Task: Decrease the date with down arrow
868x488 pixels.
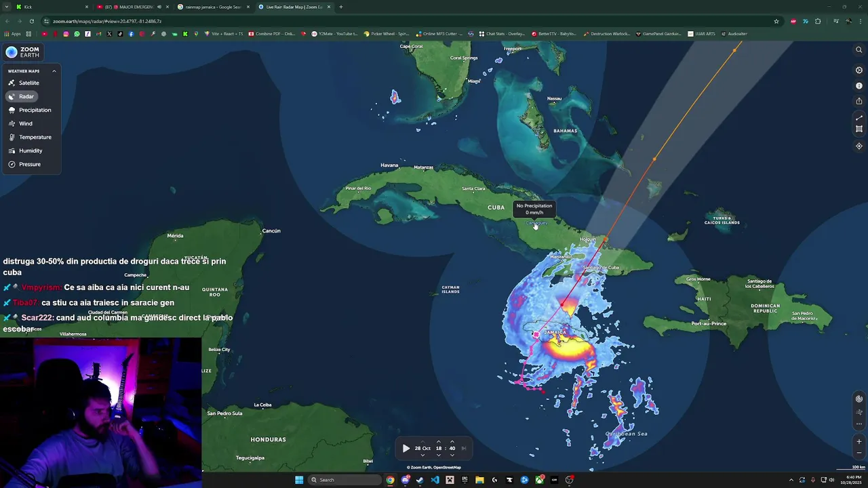Action: [422, 455]
